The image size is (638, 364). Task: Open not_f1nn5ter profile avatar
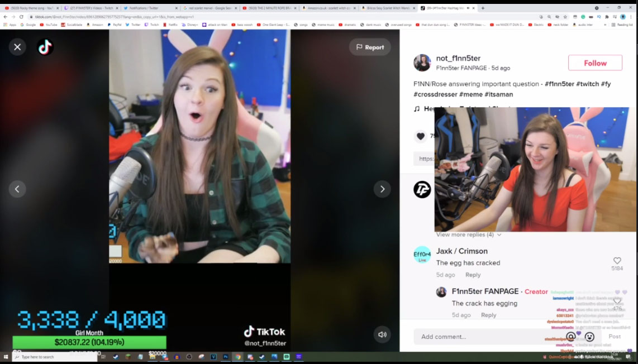point(422,63)
